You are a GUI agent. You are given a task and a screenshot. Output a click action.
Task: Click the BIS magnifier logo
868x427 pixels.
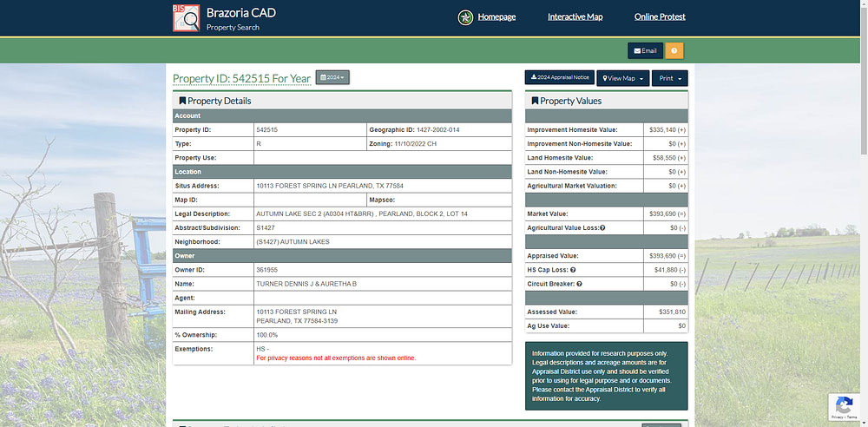pyautogui.click(x=186, y=17)
